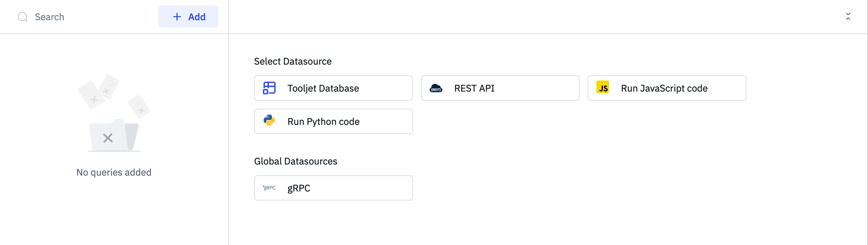This screenshot has height=245, width=868.
Task: Click the 'Global Datasources' heading
Action: point(295,161)
